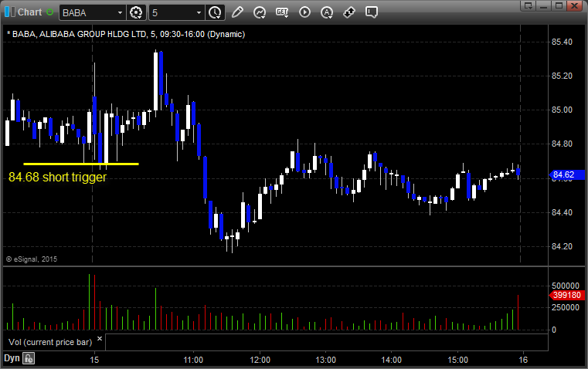
Task: Click the red 399180 volume marker
Action: point(566,295)
